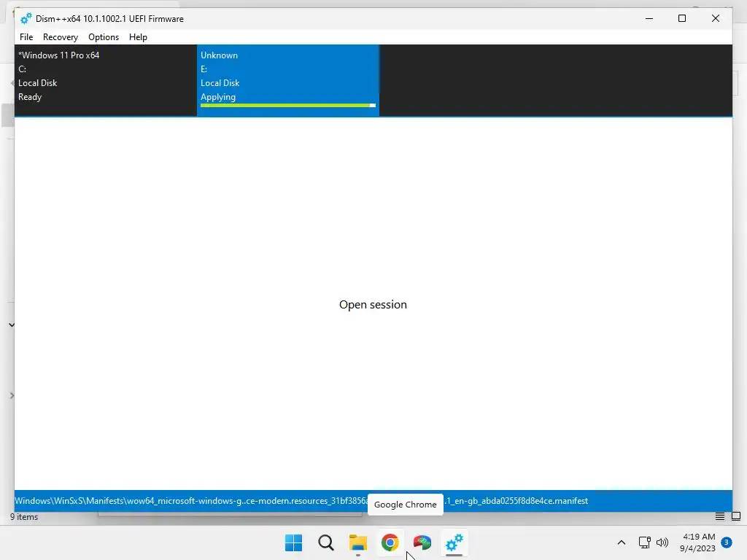The width and height of the screenshot is (747, 560).
Task: Open File Explorer from taskbar
Action: 357,542
